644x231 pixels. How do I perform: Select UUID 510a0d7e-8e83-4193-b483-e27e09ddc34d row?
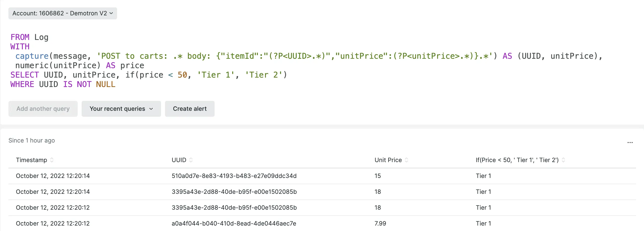point(234,175)
